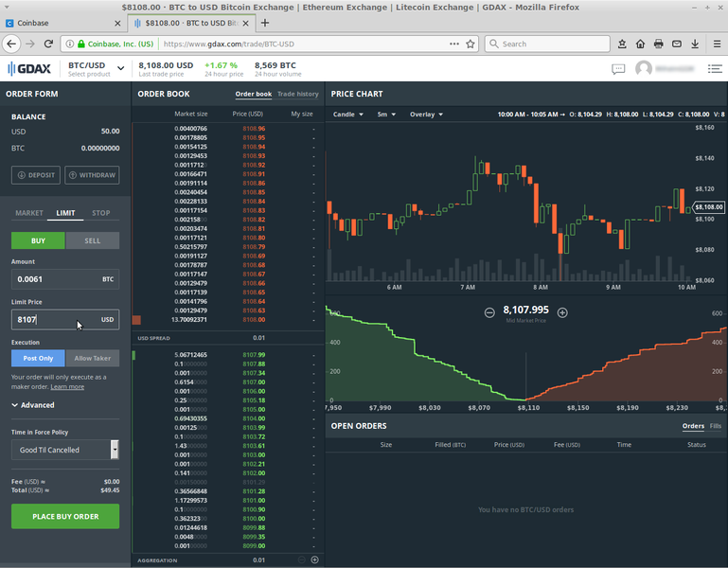Click the print icon in toolbar
The width and height of the screenshot is (728, 568).
(x=658, y=44)
